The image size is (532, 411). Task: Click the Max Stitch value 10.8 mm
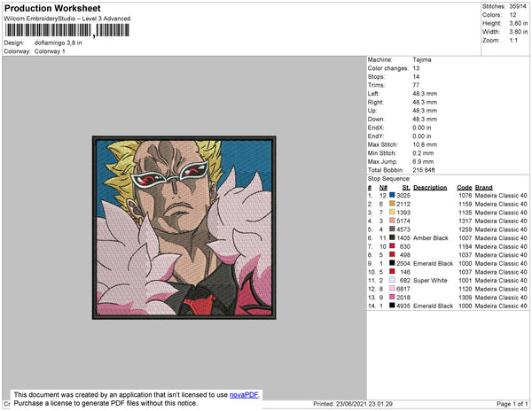(425, 144)
